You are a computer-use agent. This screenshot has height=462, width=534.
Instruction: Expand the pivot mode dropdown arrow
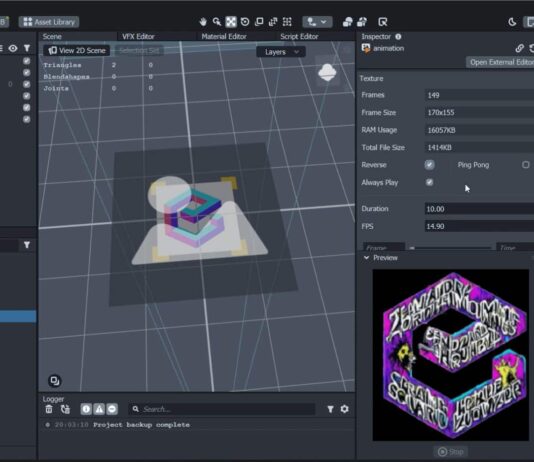(324, 22)
